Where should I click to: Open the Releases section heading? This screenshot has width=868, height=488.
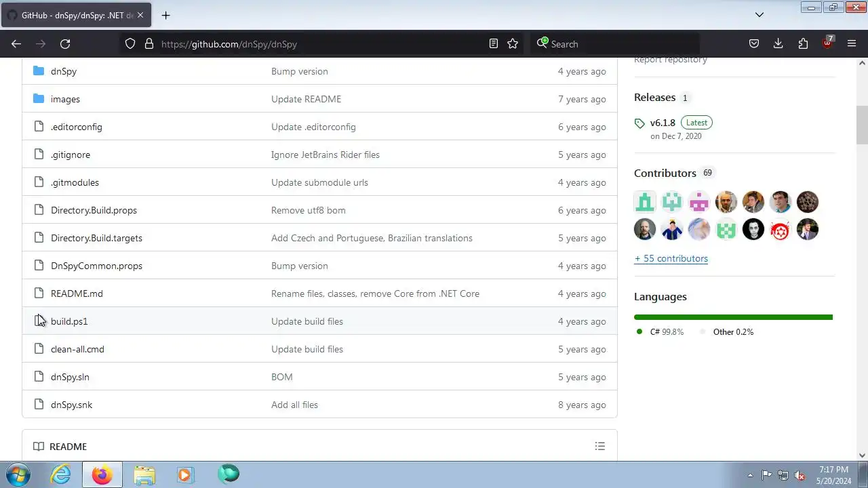click(655, 98)
